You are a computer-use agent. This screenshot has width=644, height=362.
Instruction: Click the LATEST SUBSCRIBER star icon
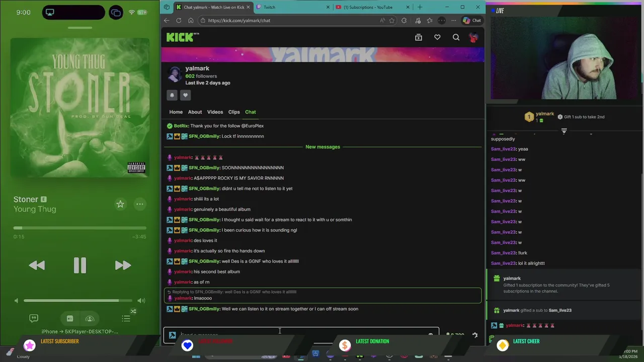point(30,345)
